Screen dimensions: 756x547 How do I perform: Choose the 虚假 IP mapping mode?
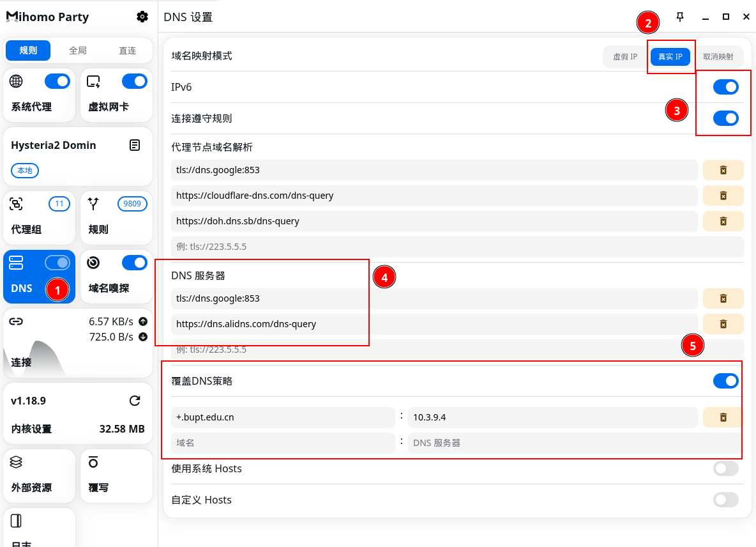click(x=625, y=57)
